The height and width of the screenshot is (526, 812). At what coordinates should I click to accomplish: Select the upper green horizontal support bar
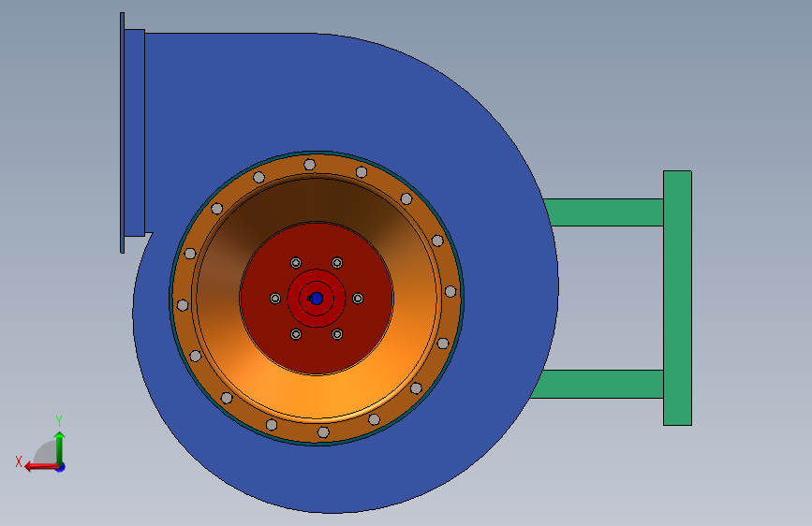point(604,212)
